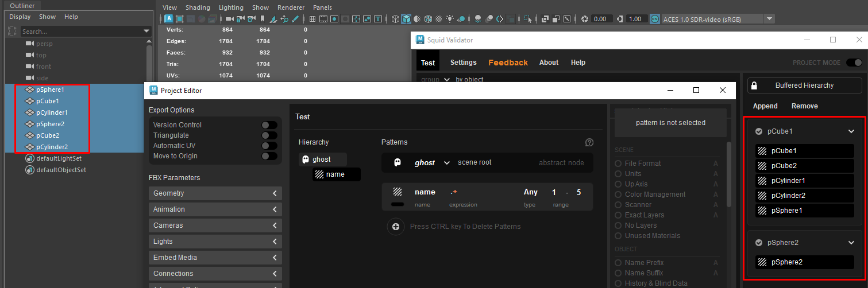Viewport: 868px width, 288px height.
Task: Open the Outliner Display menu
Action: click(x=20, y=17)
